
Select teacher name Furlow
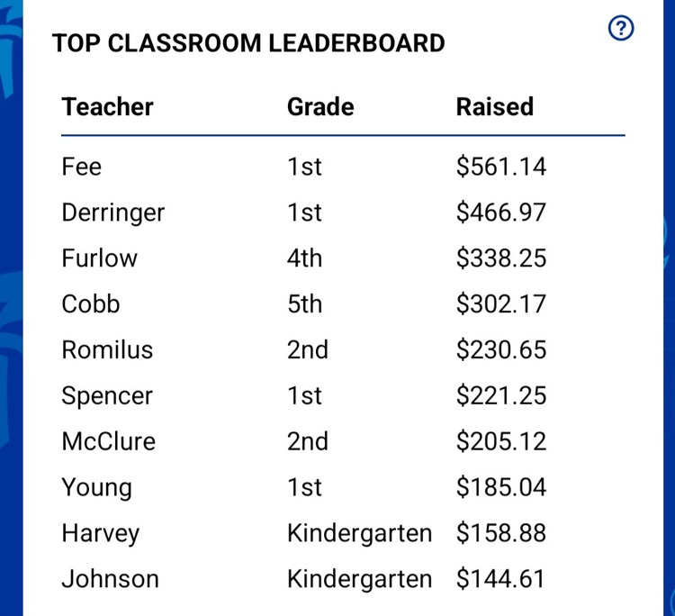tap(99, 258)
